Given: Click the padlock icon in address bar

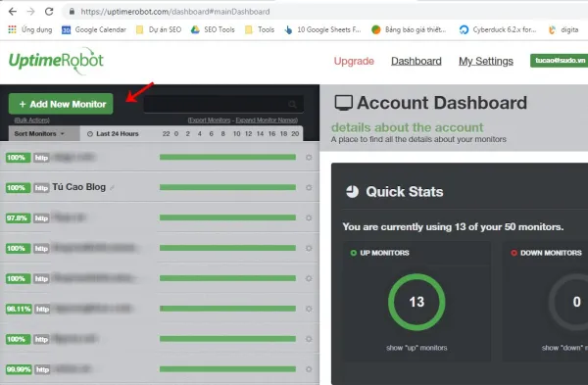Looking at the screenshot, I should (x=72, y=12).
